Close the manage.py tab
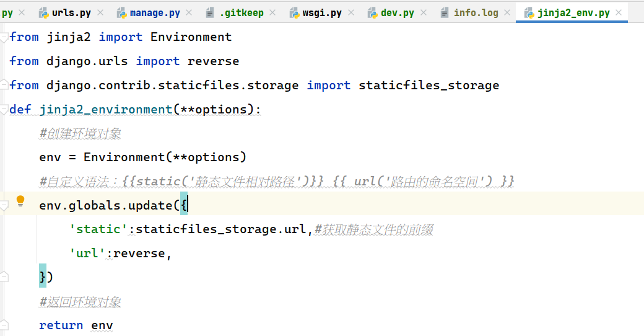Image resolution: width=644 pixels, height=336 pixels. pyautogui.click(x=189, y=13)
